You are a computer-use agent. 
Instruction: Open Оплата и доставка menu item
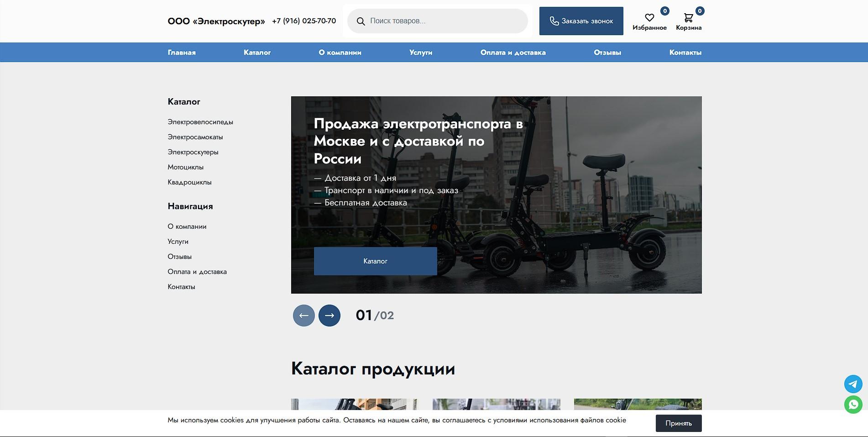513,52
